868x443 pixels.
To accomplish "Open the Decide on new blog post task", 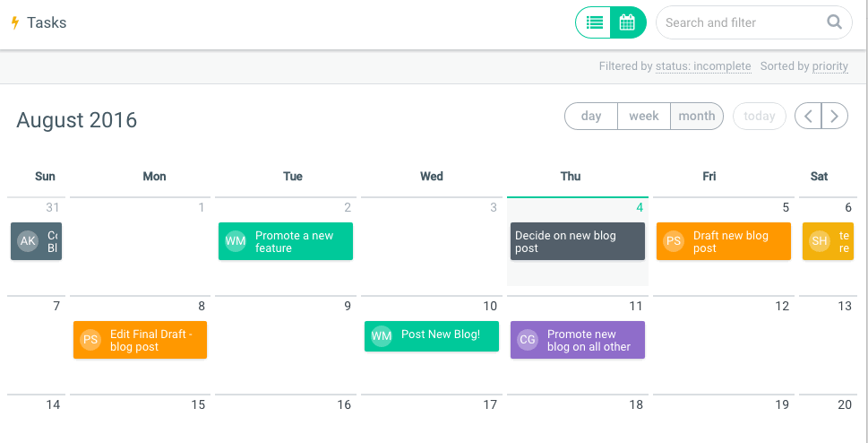I will click(x=576, y=241).
